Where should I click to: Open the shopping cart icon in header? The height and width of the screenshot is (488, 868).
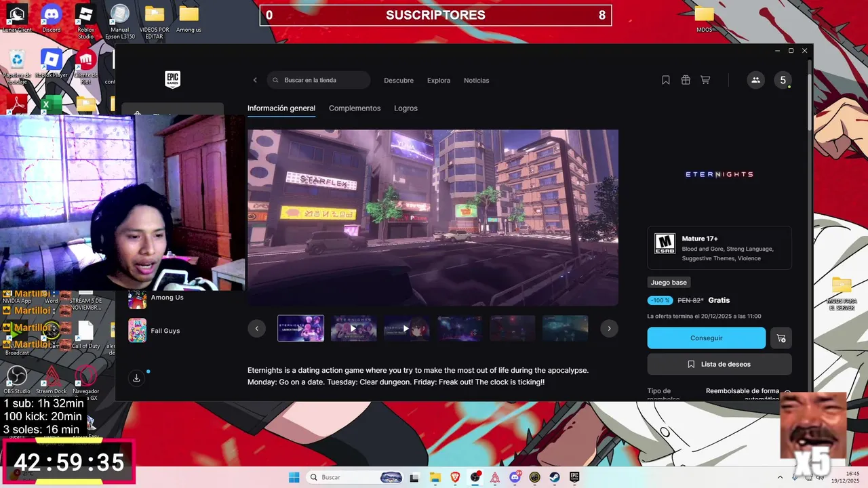click(x=705, y=80)
